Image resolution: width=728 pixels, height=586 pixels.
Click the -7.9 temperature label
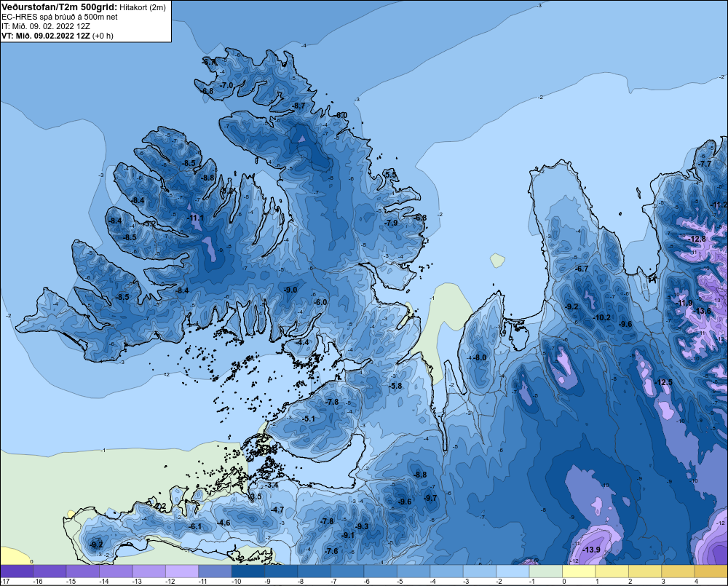pyautogui.click(x=392, y=223)
